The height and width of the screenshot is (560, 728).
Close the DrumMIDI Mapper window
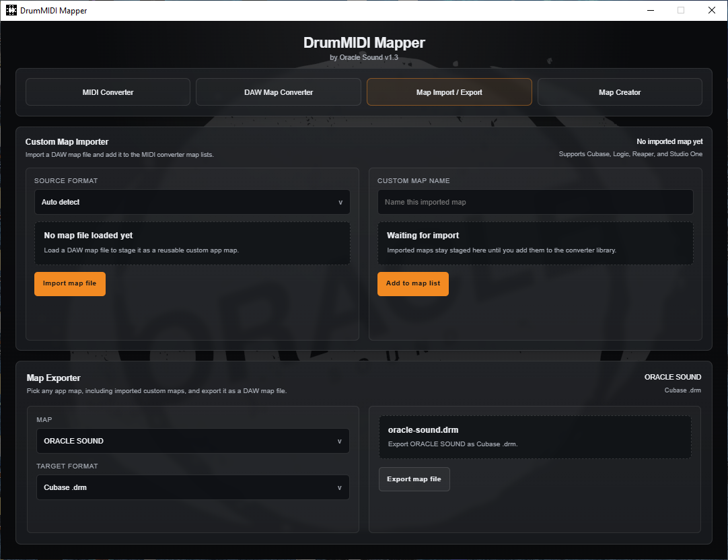click(x=712, y=10)
